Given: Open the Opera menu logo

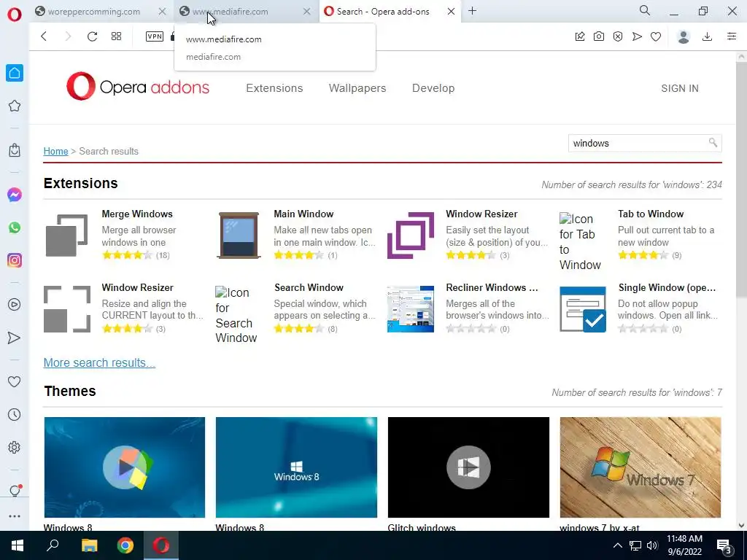Looking at the screenshot, I should 15,14.
